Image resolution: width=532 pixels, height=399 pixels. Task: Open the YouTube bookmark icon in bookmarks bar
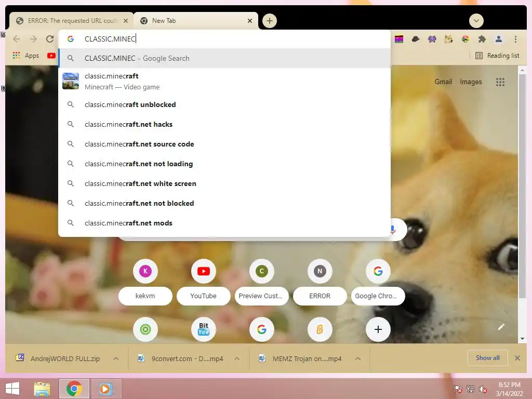pyautogui.click(x=51, y=55)
